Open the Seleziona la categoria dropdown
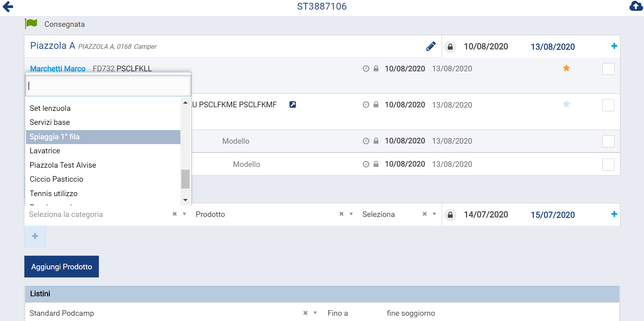Image resolution: width=644 pixels, height=321 pixels. pyautogui.click(x=184, y=214)
